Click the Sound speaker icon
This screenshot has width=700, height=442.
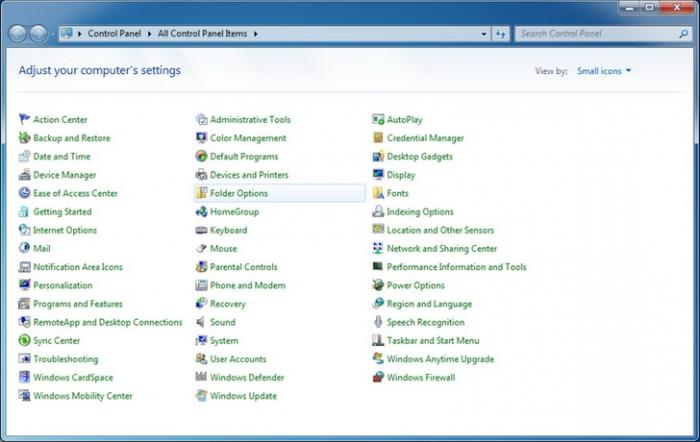(x=201, y=322)
